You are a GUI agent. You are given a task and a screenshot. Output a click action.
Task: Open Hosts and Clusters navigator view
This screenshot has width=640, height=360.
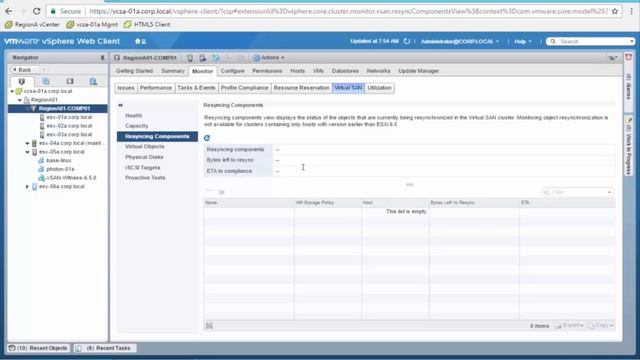coord(22,81)
